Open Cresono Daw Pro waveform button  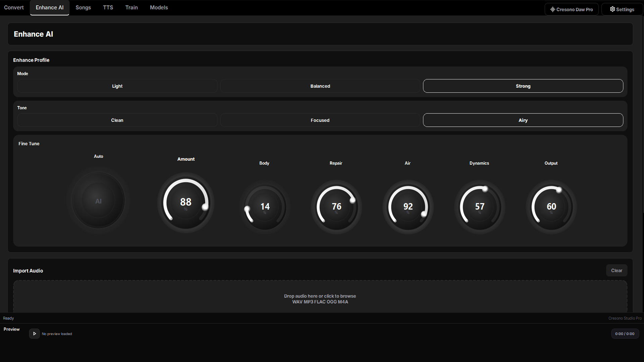click(571, 9)
